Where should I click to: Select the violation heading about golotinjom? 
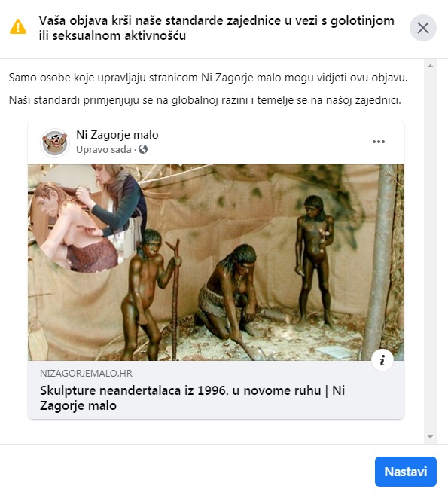(216, 28)
